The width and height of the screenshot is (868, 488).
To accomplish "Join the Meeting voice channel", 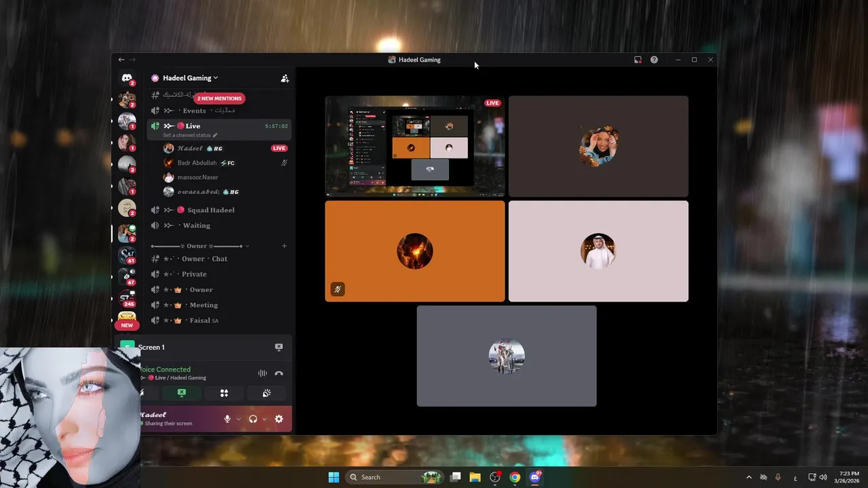I will (x=220, y=305).
